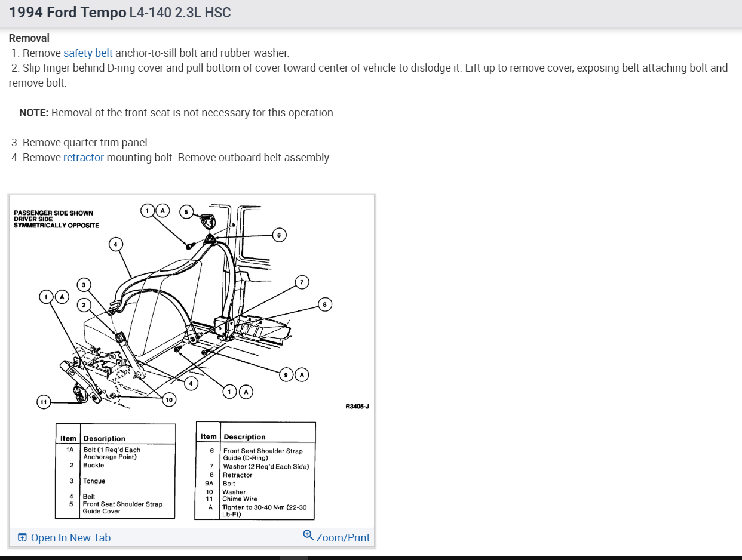Click 'PASSENGER SIDE SHOWN' diagram caption

[x=53, y=213]
